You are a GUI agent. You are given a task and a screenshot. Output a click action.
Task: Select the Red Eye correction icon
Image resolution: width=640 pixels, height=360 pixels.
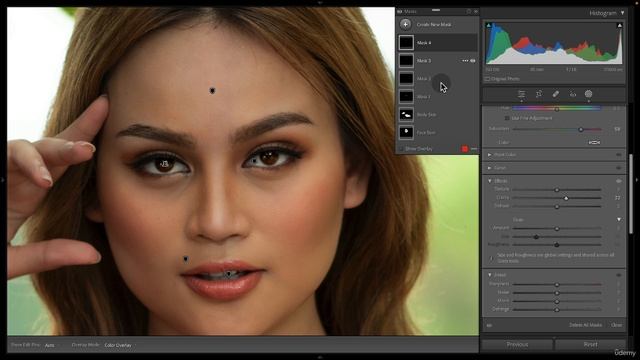point(573,94)
